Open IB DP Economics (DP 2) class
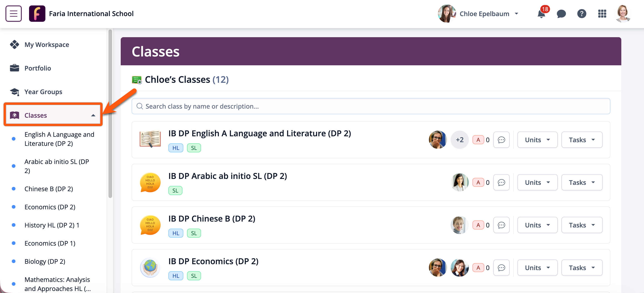 point(213,261)
